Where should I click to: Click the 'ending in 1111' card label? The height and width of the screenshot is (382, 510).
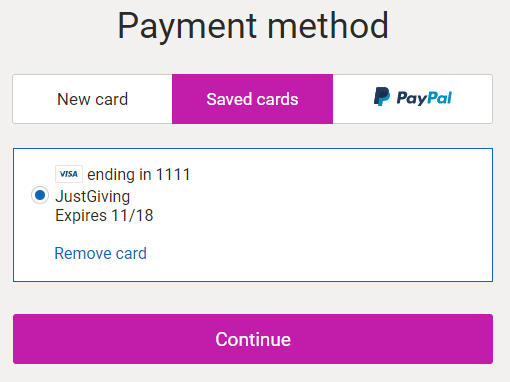pyautogui.click(x=139, y=174)
